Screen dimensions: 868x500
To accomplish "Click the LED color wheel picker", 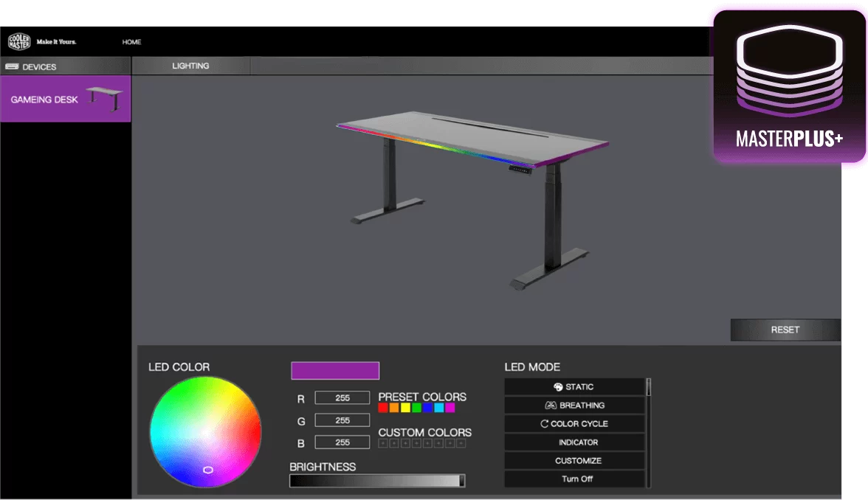I will 205,432.
